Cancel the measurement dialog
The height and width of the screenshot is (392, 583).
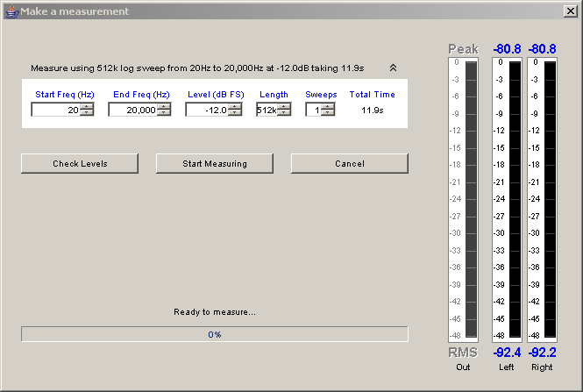click(x=349, y=163)
